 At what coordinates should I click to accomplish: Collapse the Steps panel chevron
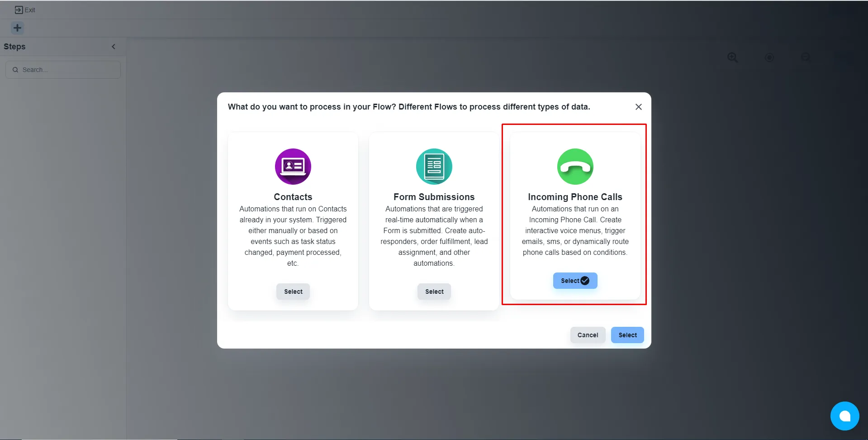pyautogui.click(x=114, y=47)
